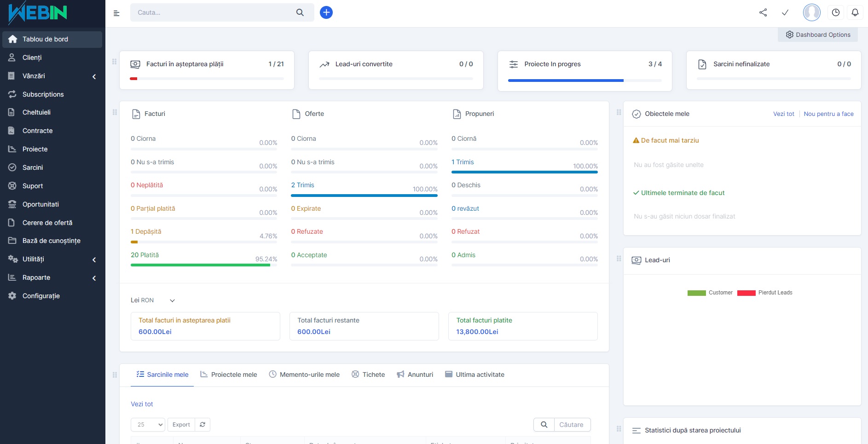
Task: Open the timesheet clock icon
Action: 835,12
